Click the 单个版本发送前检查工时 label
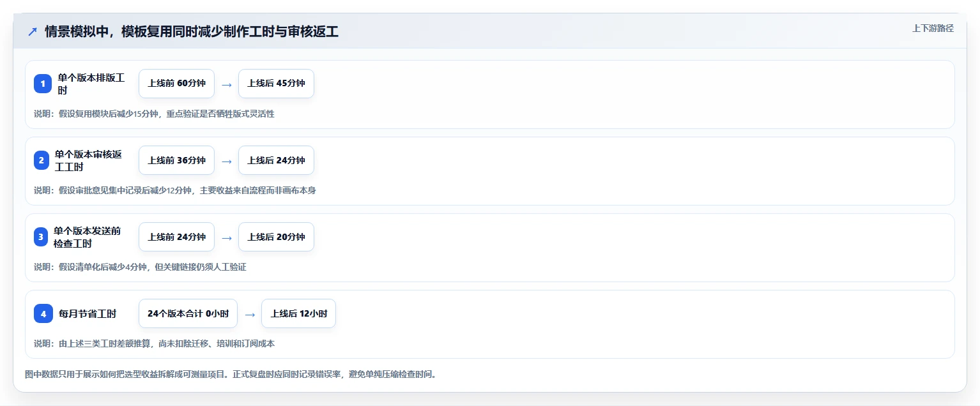 point(88,237)
